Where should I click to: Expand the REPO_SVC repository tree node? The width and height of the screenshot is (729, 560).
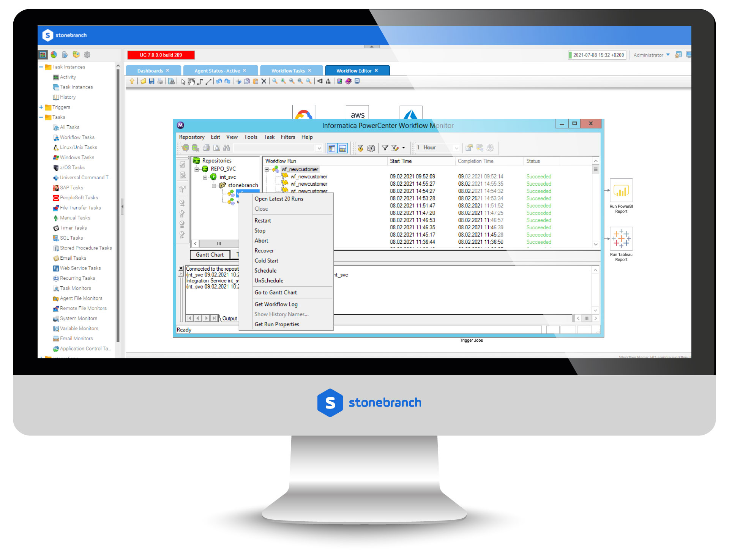pyautogui.click(x=197, y=169)
